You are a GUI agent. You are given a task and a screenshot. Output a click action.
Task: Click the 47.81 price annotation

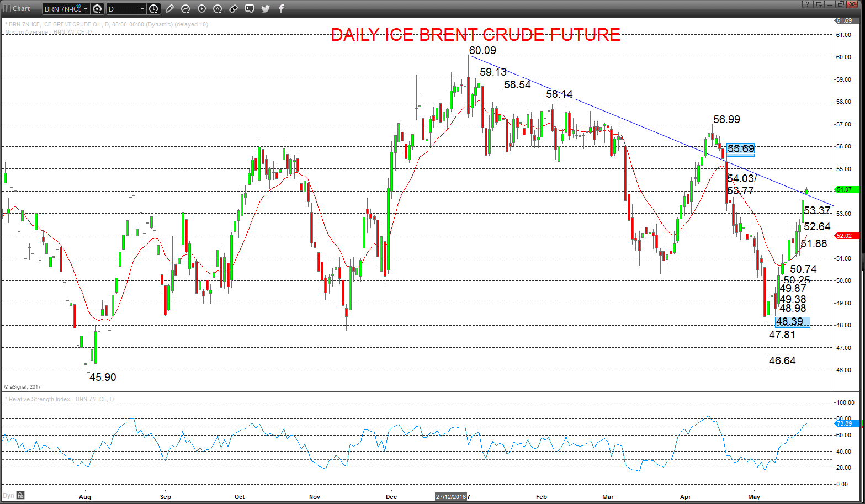782,335
